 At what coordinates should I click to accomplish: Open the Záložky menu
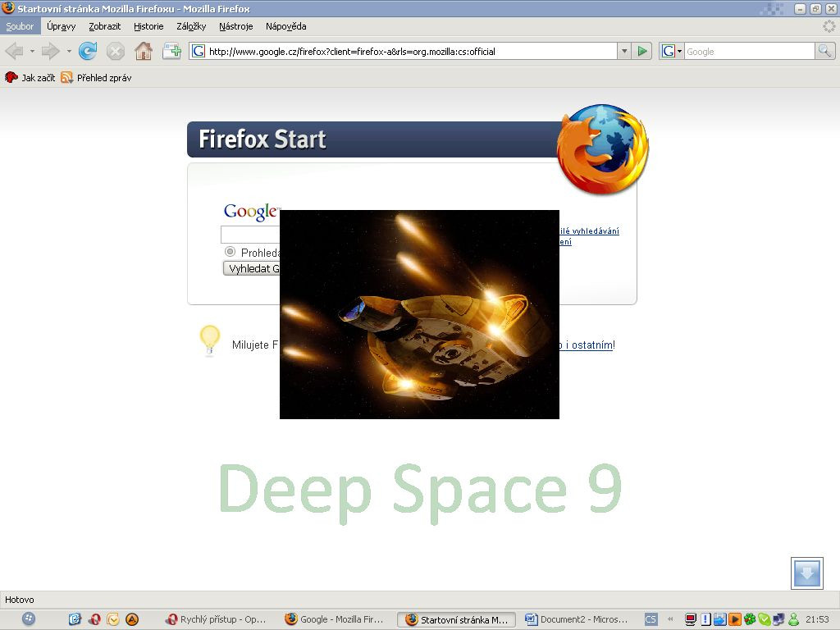coord(191,26)
